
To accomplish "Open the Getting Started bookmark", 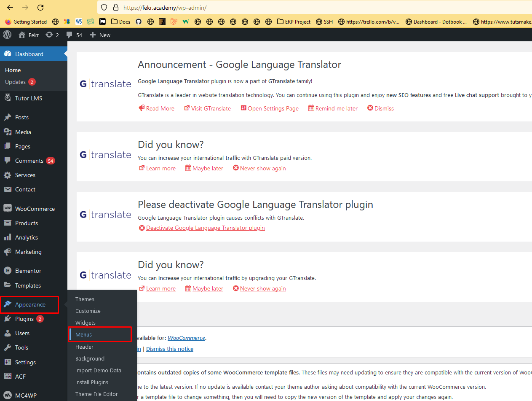I will pos(26,22).
